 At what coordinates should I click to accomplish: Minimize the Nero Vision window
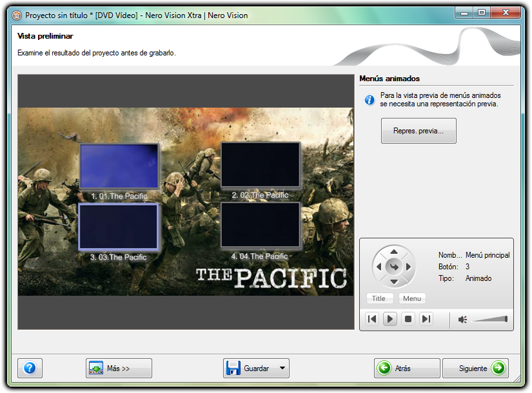[464, 13]
